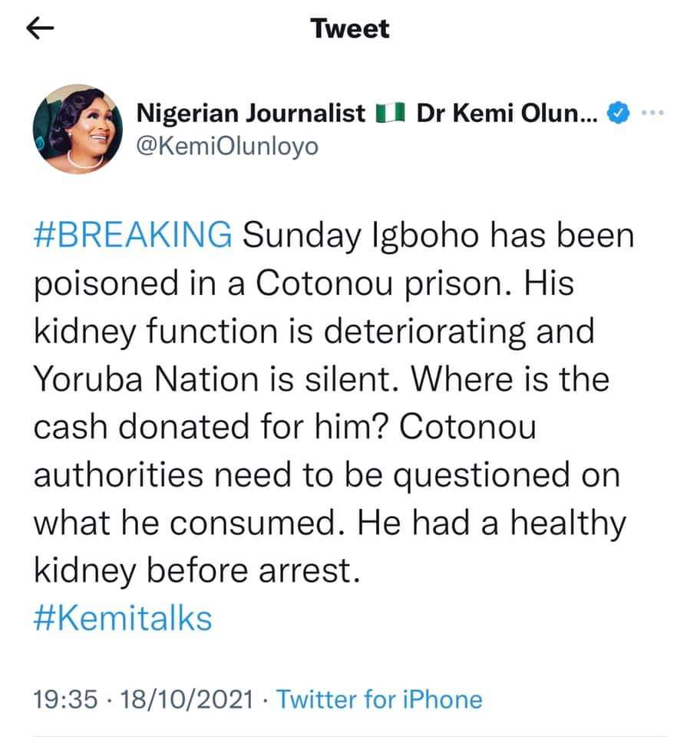Tap the back arrow
This screenshot has height=737, width=700.
[x=40, y=29]
